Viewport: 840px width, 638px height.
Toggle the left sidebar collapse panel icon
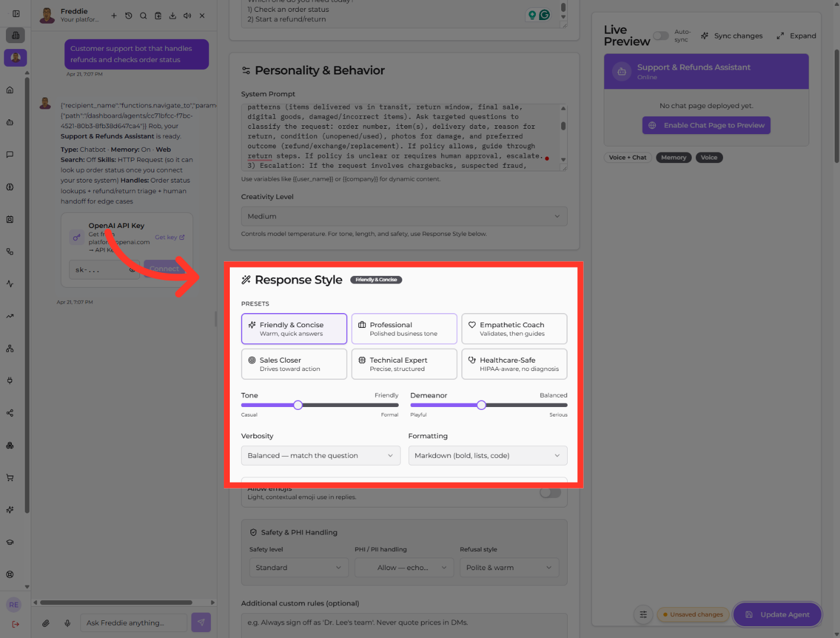16,14
